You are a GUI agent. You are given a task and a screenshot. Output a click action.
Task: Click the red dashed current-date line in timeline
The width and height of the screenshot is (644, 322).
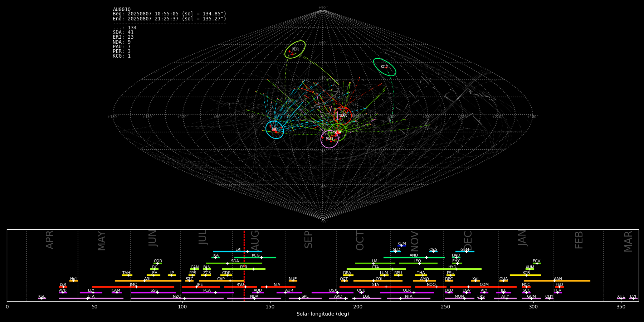tap(244, 265)
